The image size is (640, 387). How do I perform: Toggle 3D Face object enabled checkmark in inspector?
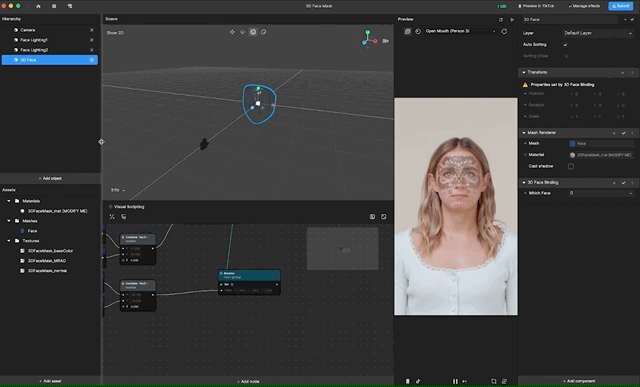(x=632, y=20)
